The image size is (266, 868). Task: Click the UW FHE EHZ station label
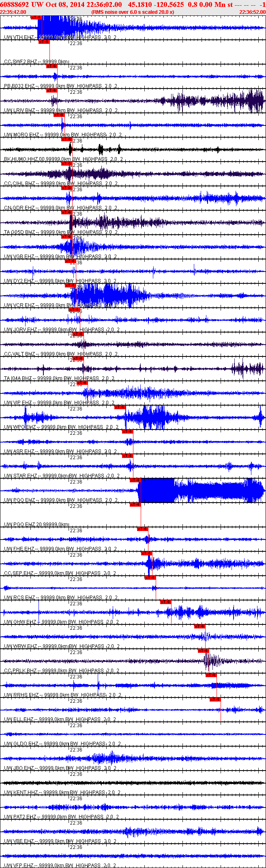[61, 549]
